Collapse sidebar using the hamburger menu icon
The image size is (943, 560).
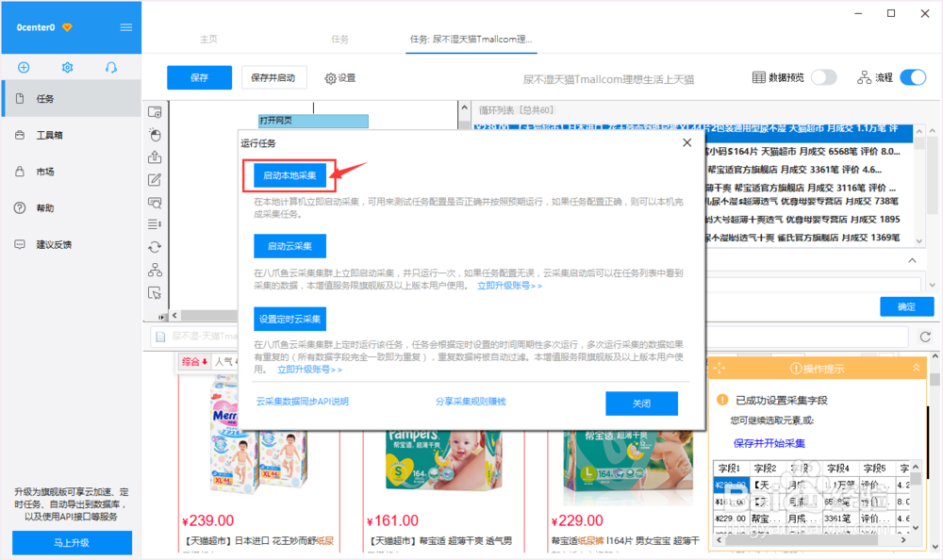(x=126, y=27)
